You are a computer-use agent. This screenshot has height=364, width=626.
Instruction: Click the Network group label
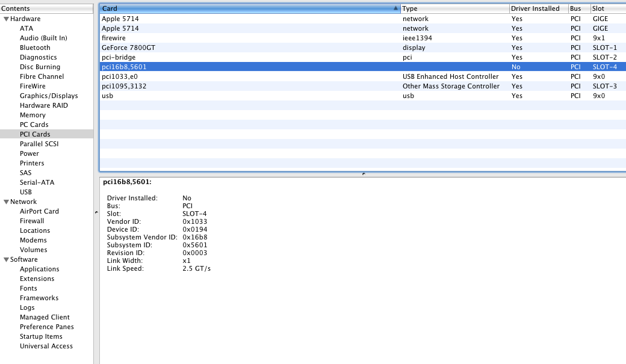click(x=23, y=202)
